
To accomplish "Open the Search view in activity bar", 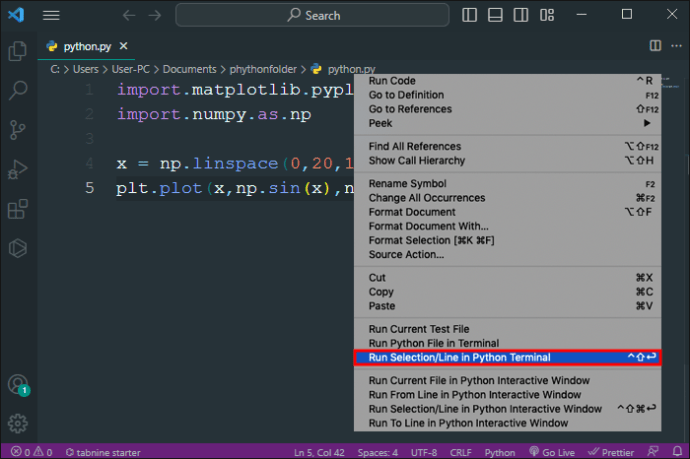I will (x=18, y=90).
